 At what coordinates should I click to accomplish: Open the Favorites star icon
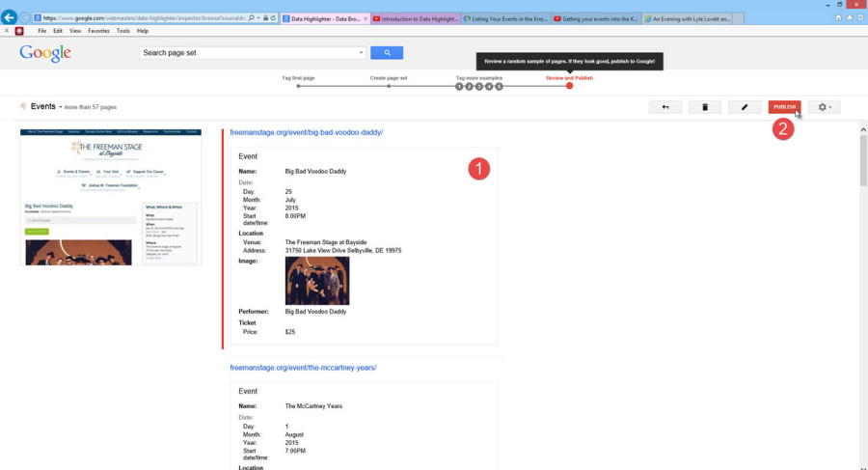coord(849,18)
